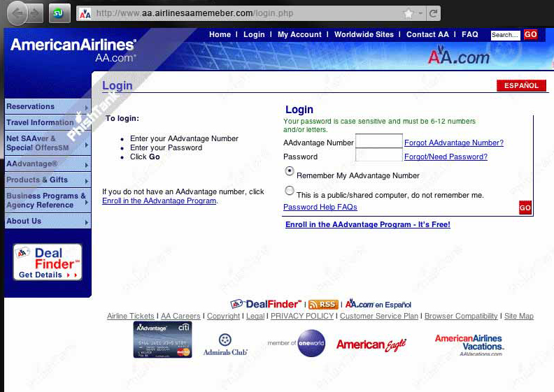Switch to ESPAÑOL version
Image resolution: width=554 pixels, height=392 pixels.
(x=522, y=85)
